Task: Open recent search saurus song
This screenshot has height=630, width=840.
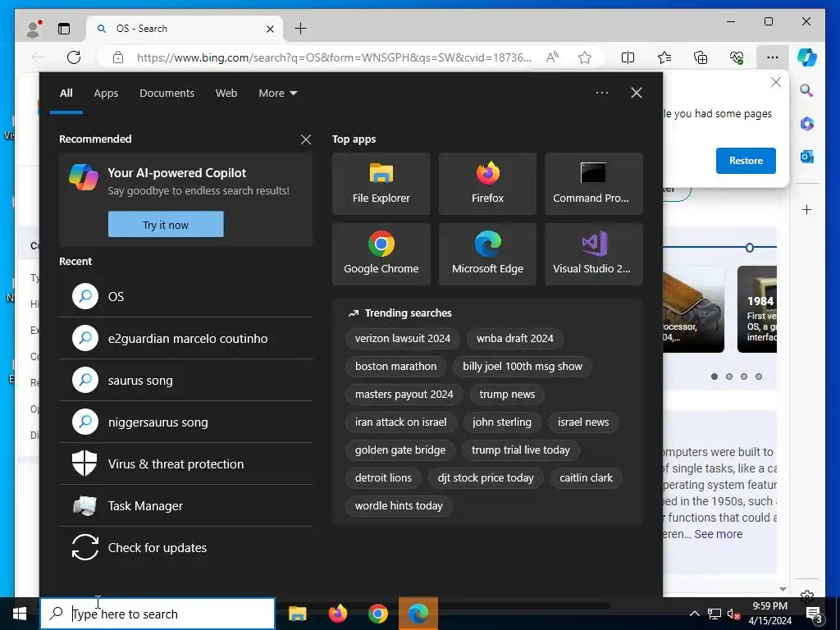Action: click(186, 380)
